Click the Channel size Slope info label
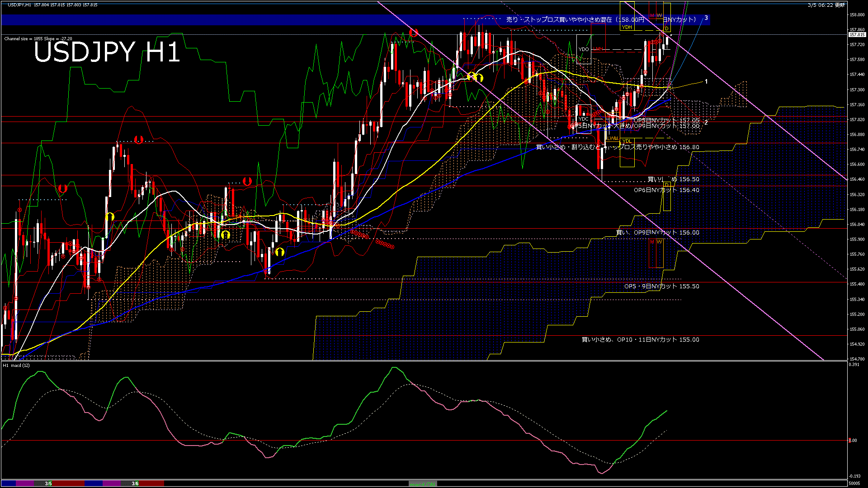Viewport: 868px width, 488px height. 38,39
